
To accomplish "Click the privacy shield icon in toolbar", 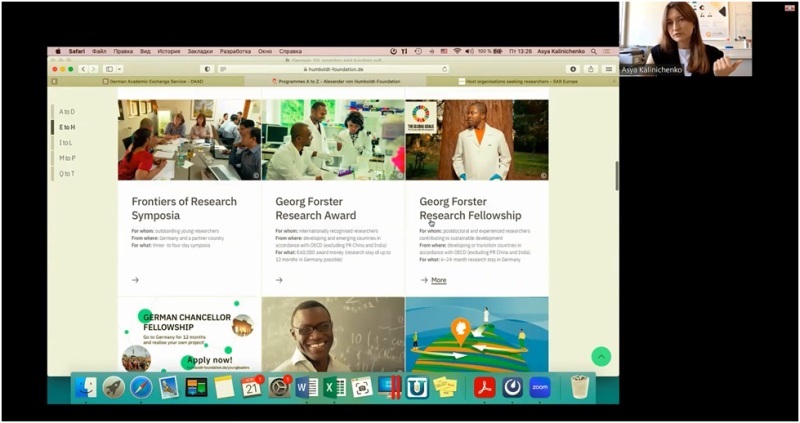I will point(207,69).
